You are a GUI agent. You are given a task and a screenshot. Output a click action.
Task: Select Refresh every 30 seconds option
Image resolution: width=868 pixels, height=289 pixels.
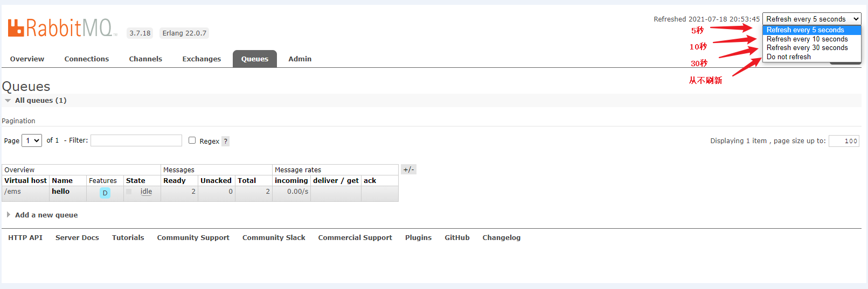tap(812, 48)
